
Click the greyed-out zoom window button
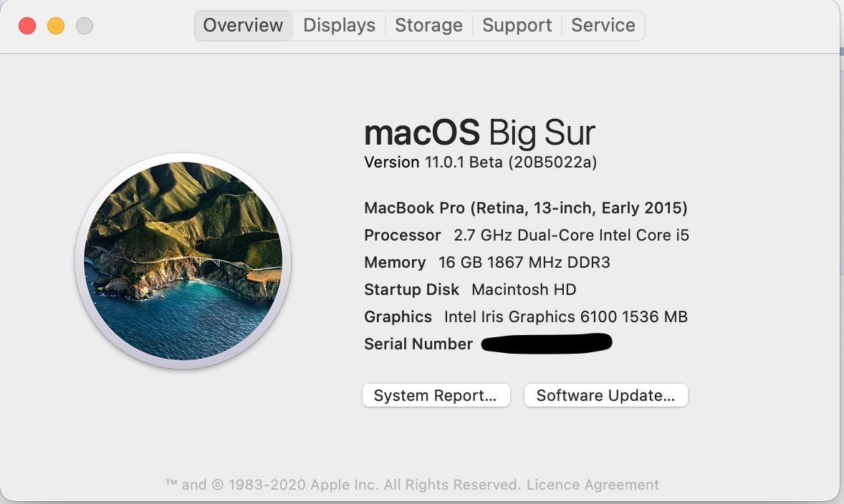(x=85, y=26)
